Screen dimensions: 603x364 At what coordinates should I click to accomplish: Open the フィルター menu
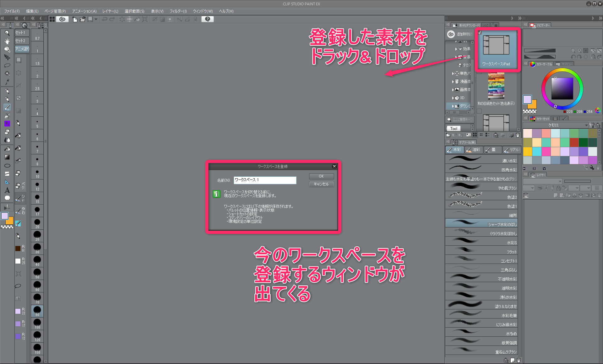tap(178, 11)
